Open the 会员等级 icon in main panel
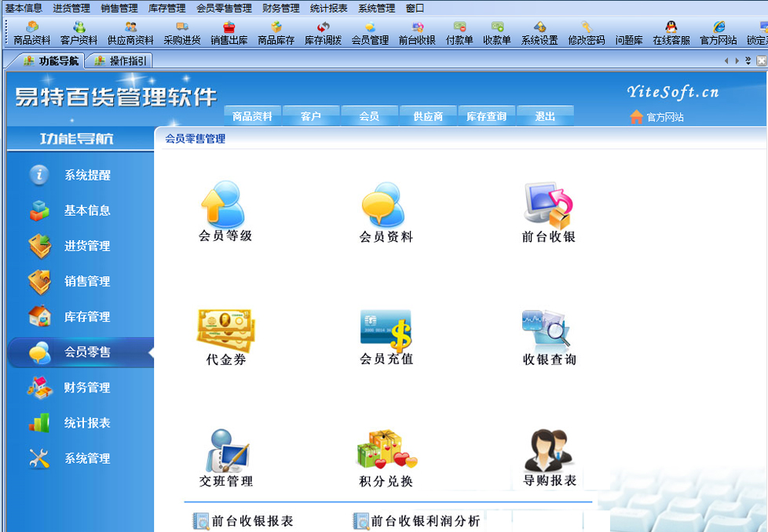The height and width of the screenshot is (532, 768). 225,206
